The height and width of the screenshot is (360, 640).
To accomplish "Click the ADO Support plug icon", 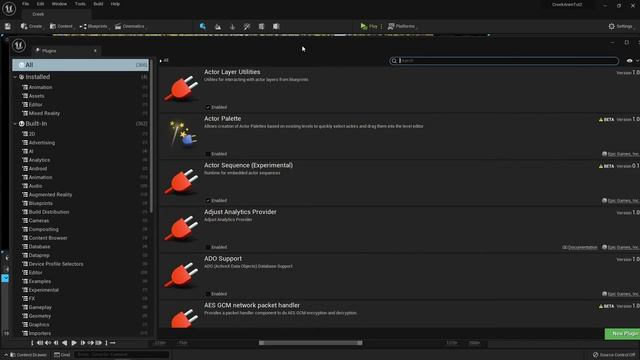I will tap(182, 275).
